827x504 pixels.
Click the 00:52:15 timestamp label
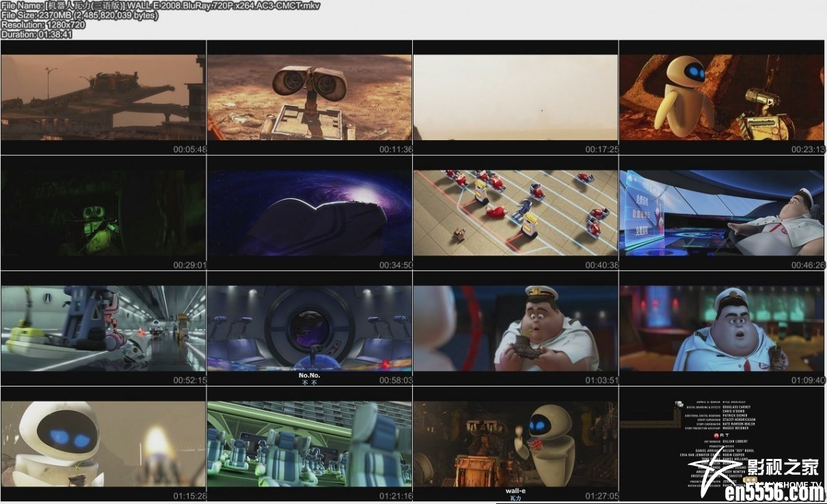coord(189,380)
